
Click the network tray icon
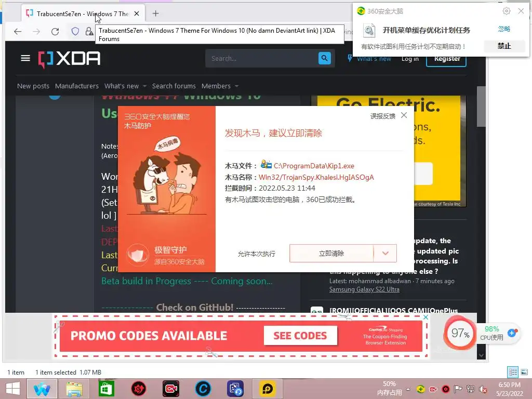click(471, 389)
